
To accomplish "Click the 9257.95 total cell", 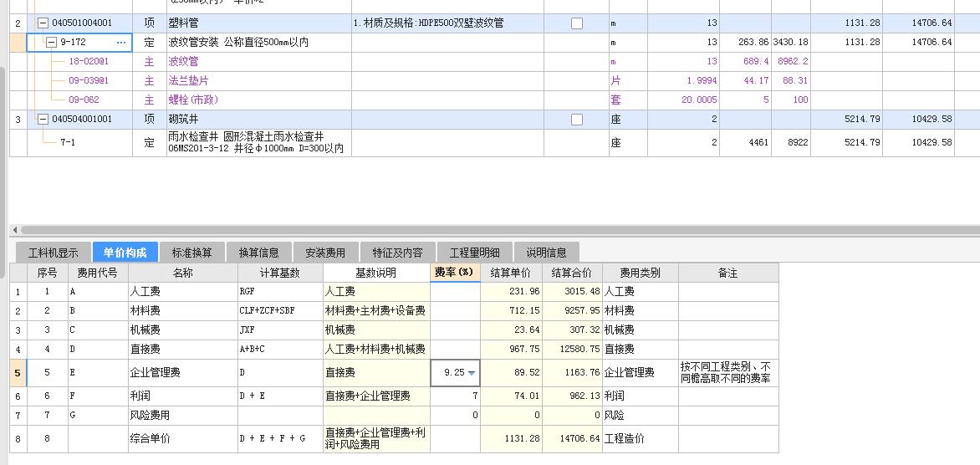I will (572, 310).
